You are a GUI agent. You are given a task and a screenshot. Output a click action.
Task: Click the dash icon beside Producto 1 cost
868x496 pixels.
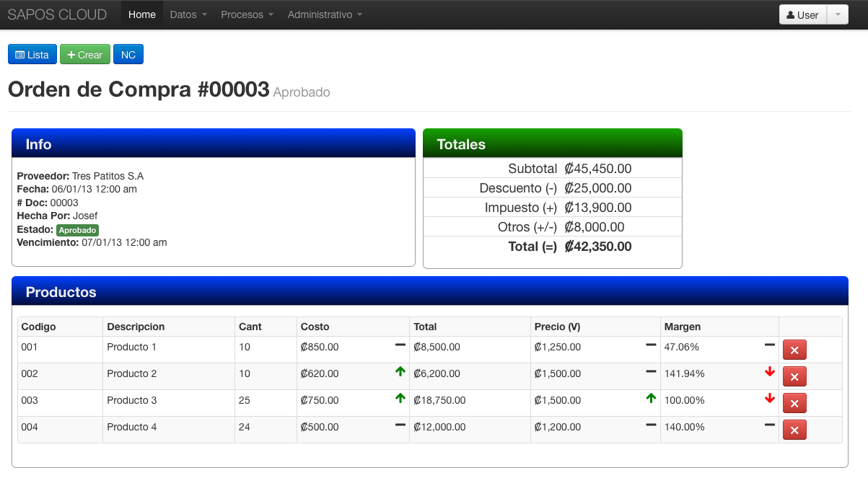[x=400, y=345]
